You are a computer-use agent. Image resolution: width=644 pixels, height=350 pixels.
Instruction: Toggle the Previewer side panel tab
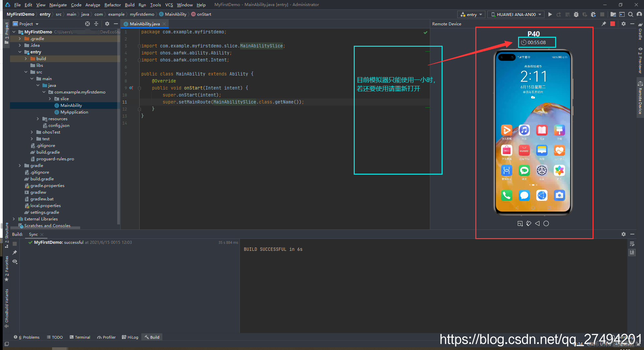(x=640, y=60)
